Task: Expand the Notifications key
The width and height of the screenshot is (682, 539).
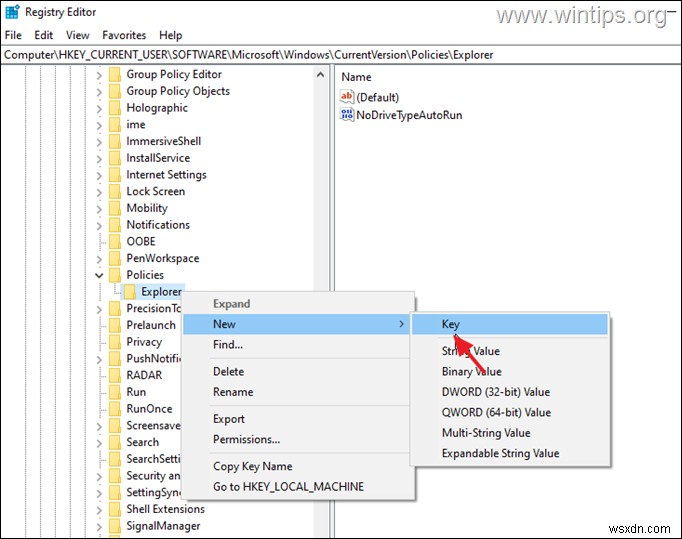Action: 99,226
